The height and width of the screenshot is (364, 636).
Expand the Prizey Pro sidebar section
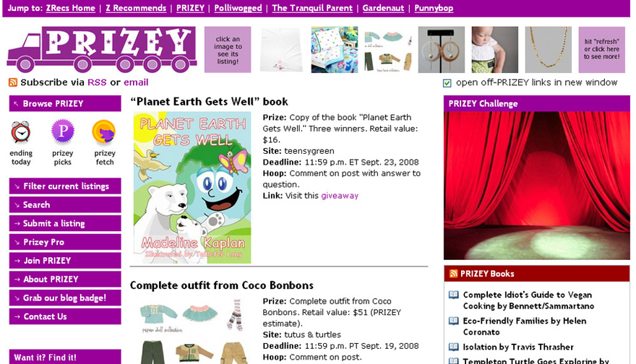(65, 242)
